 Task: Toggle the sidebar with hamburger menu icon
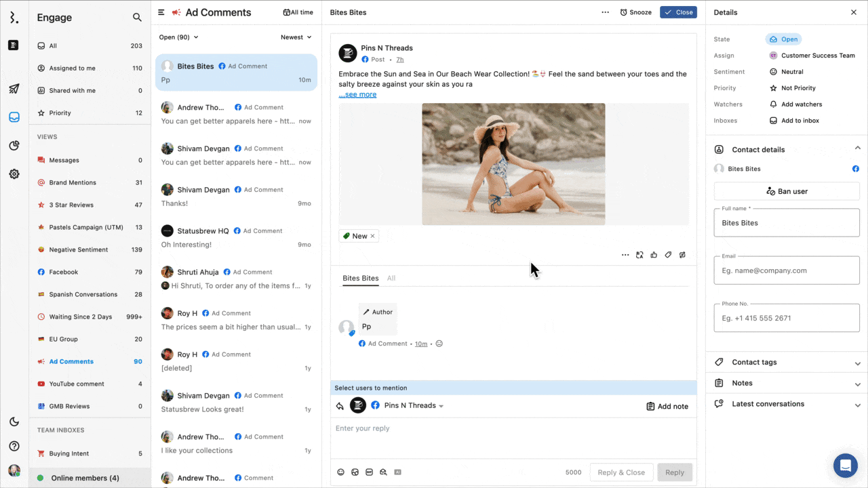pos(161,12)
